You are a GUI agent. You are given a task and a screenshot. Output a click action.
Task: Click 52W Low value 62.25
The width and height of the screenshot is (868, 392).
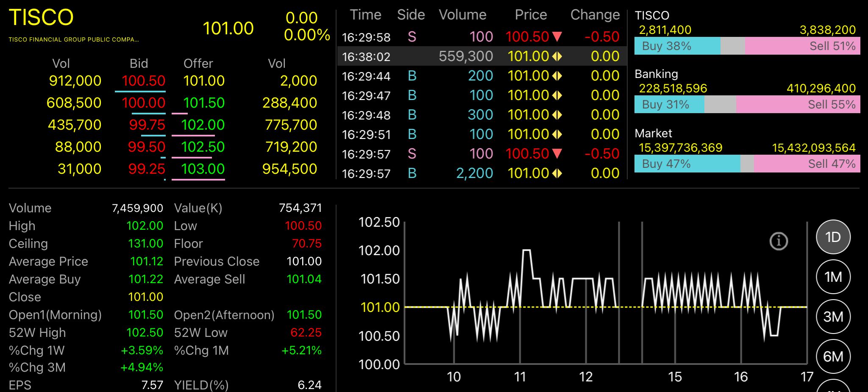306,333
